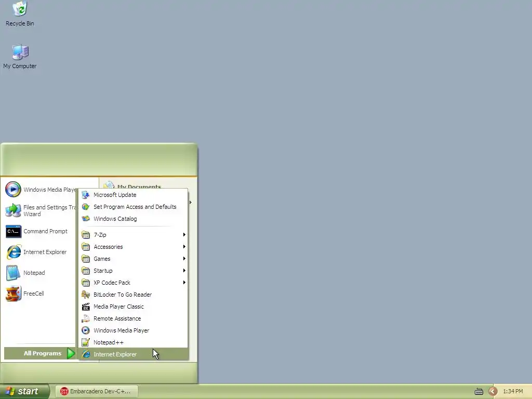The height and width of the screenshot is (399, 532).
Task: Expand the 7-Zip submenu arrow
Action: tap(184, 235)
